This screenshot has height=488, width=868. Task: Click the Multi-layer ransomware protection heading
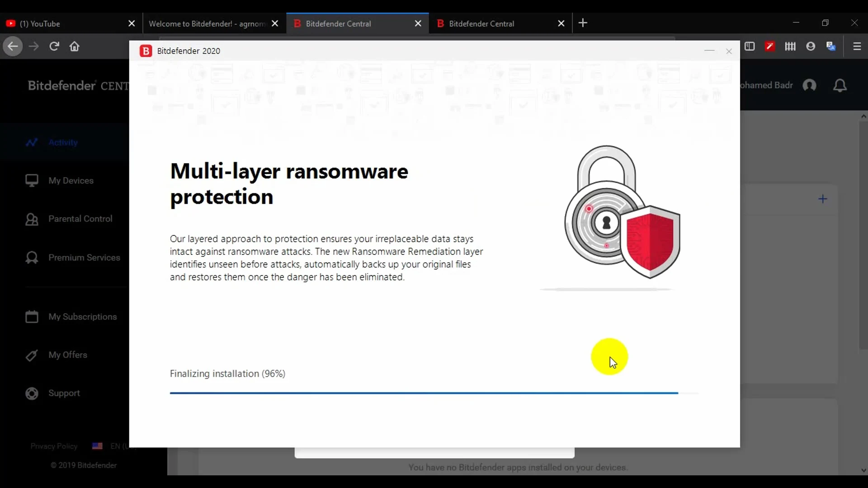click(x=289, y=184)
